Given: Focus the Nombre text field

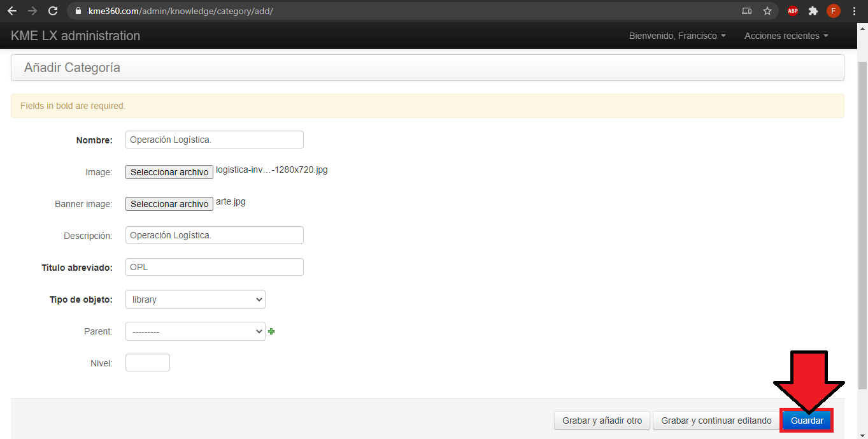Looking at the screenshot, I should 215,140.
